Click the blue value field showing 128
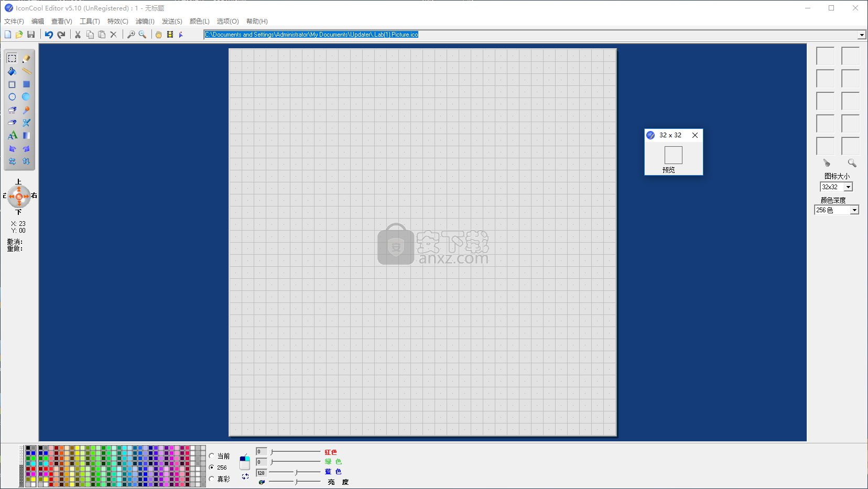Viewport: 868px width, 489px height. coord(262,473)
